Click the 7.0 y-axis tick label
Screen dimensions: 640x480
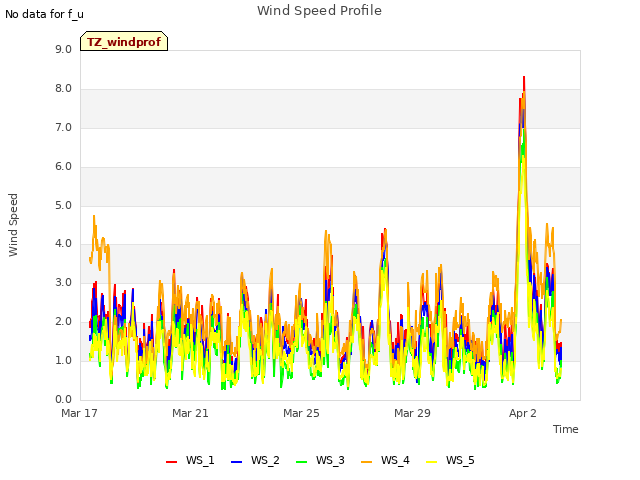coord(63,127)
